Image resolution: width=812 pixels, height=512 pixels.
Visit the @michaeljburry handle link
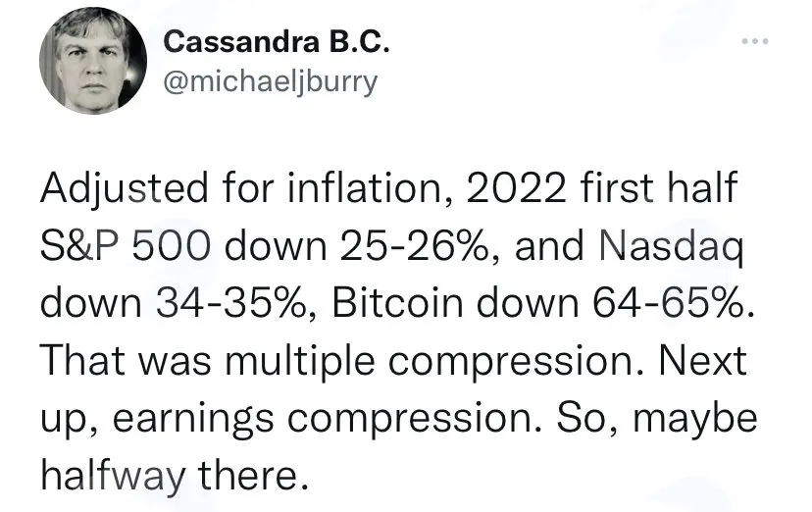click(271, 82)
